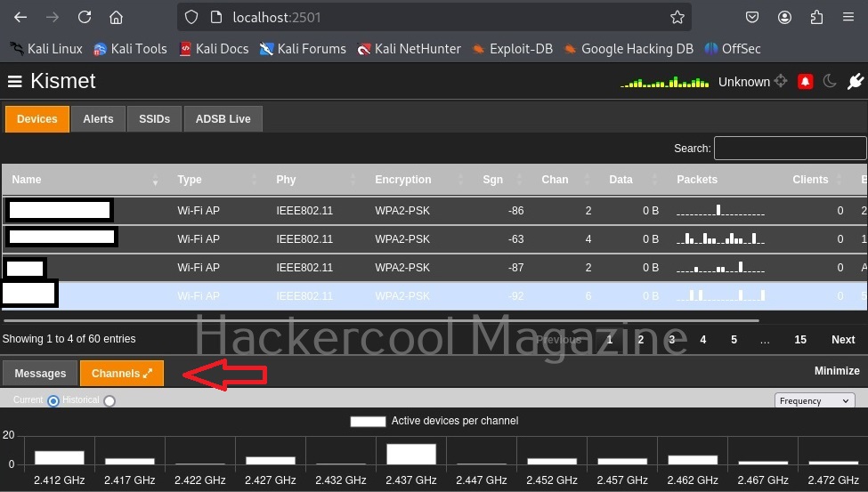Viewport: 868px width, 492px height.
Task: Open the Kali Linux bookmark
Action: point(46,49)
